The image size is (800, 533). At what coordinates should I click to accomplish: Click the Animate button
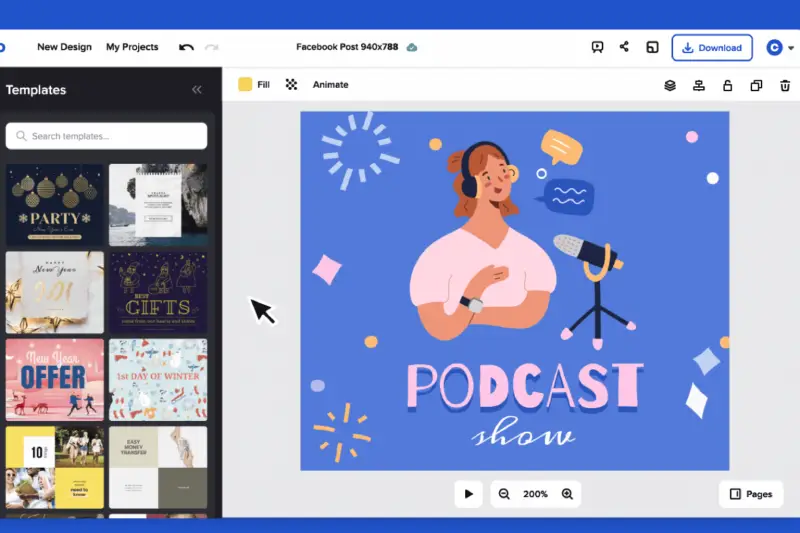(x=330, y=85)
